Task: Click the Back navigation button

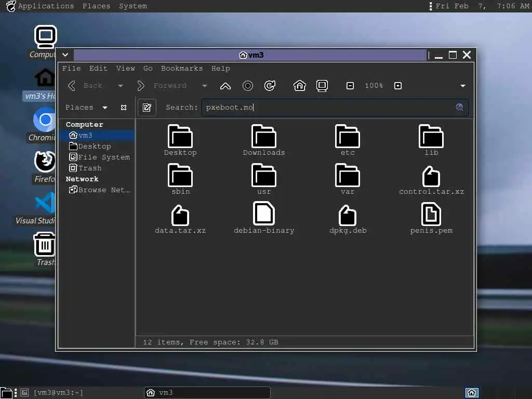Action: click(86, 86)
